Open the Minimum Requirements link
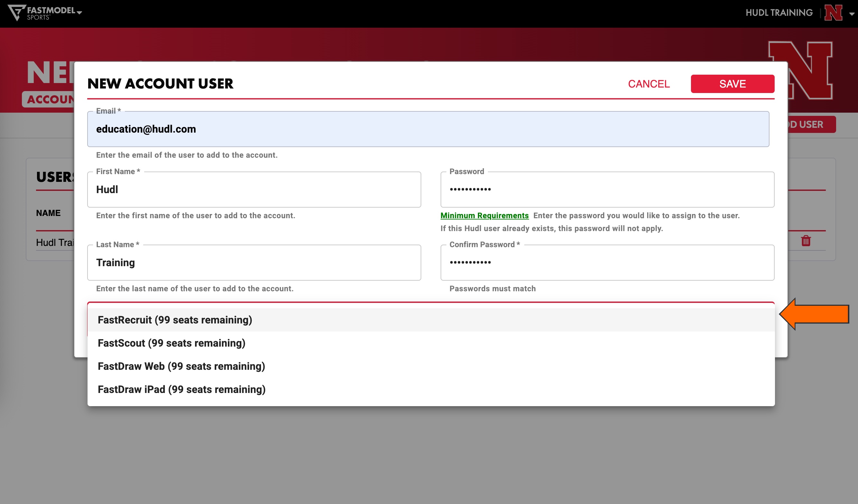The width and height of the screenshot is (858, 504). [484, 216]
